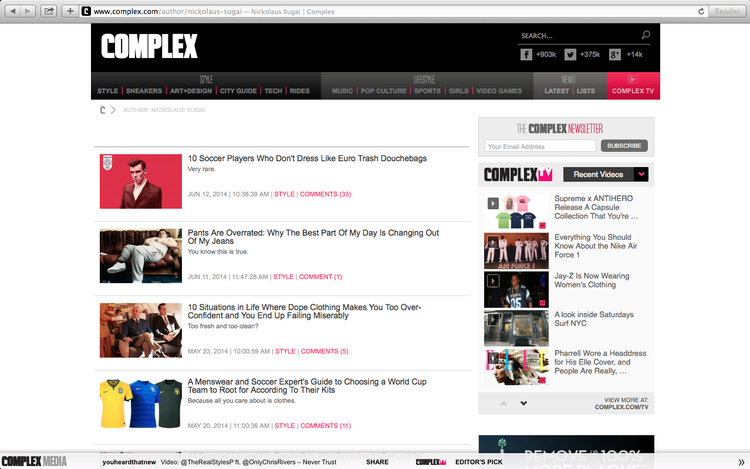Image resolution: width=750 pixels, height=469 pixels.
Task: Click the Complex logo in the header
Action: point(149,46)
